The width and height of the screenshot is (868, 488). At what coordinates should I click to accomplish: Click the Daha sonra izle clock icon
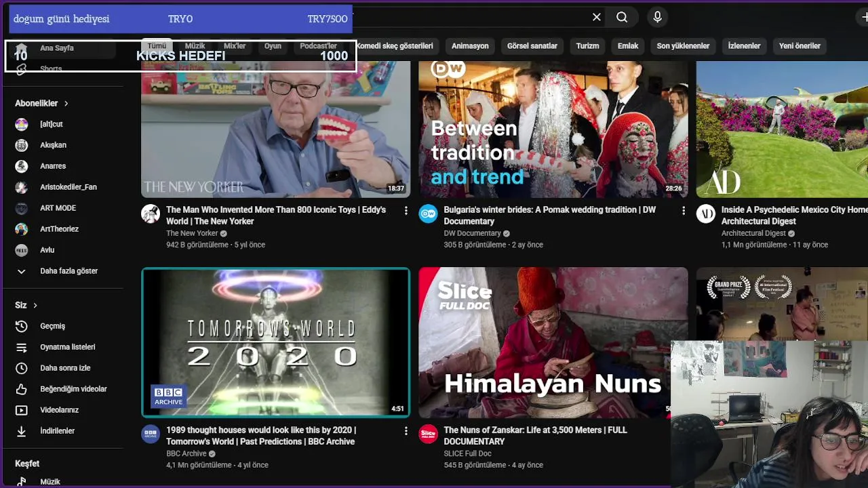(22, 368)
